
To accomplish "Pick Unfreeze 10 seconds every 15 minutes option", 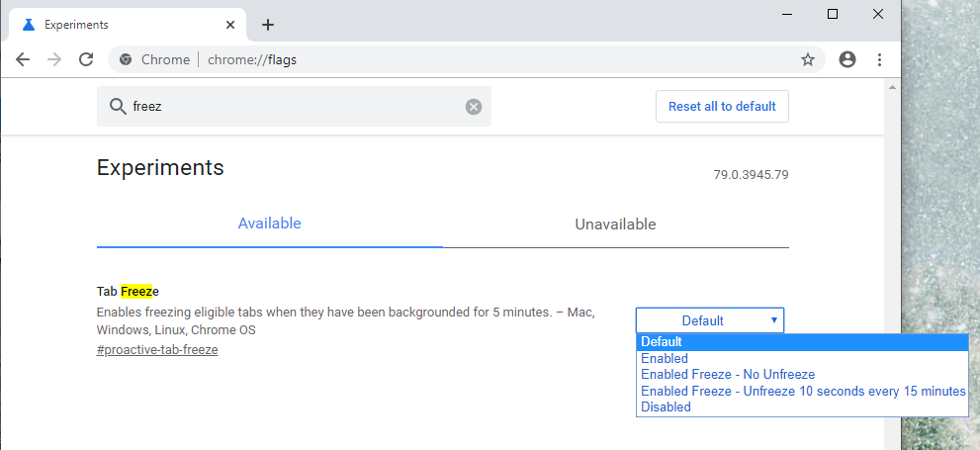I will (x=803, y=391).
